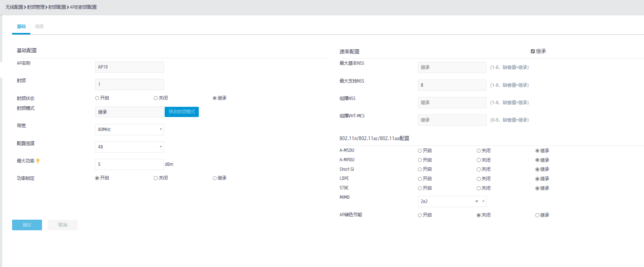Click the AP名称 field containing AP19
Image resolution: width=644 pixels, height=267 pixels.
pos(129,67)
